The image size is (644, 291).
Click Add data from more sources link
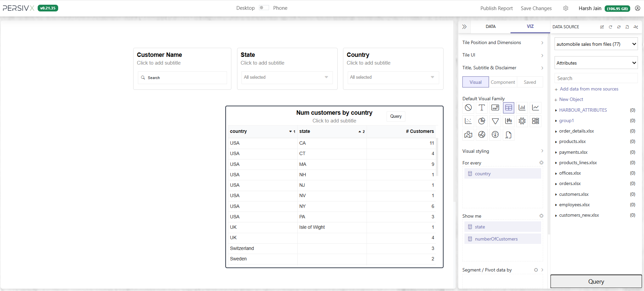tap(589, 89)
